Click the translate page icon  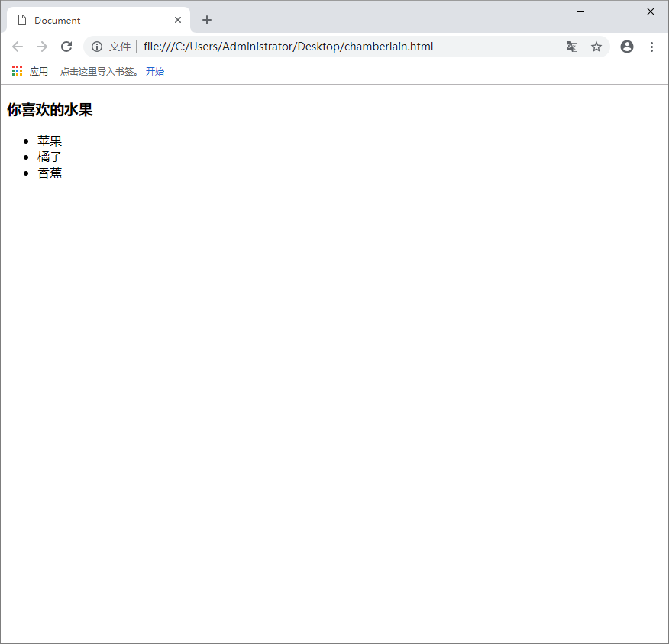click(572, 47)
